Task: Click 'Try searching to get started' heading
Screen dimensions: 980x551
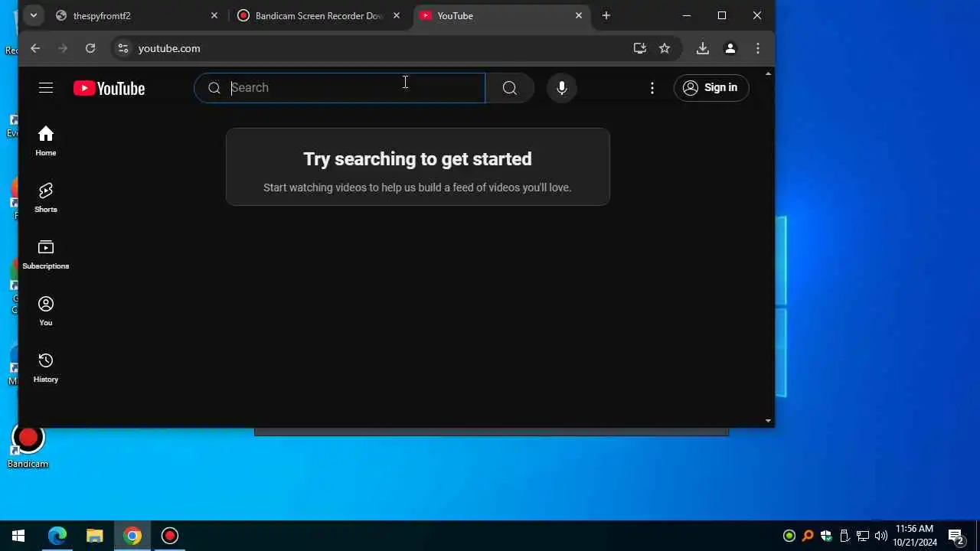Action: tap(417, 159)
